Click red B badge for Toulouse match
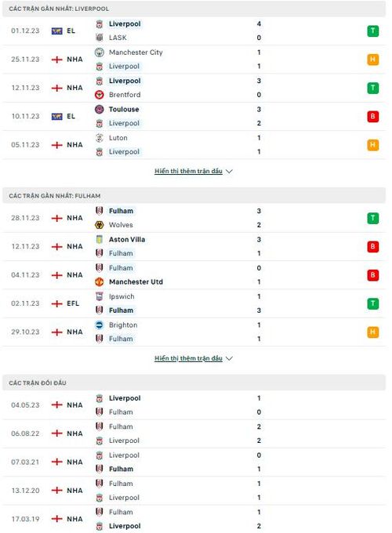Viewport: 392px width, 533px height. [373, 117]
